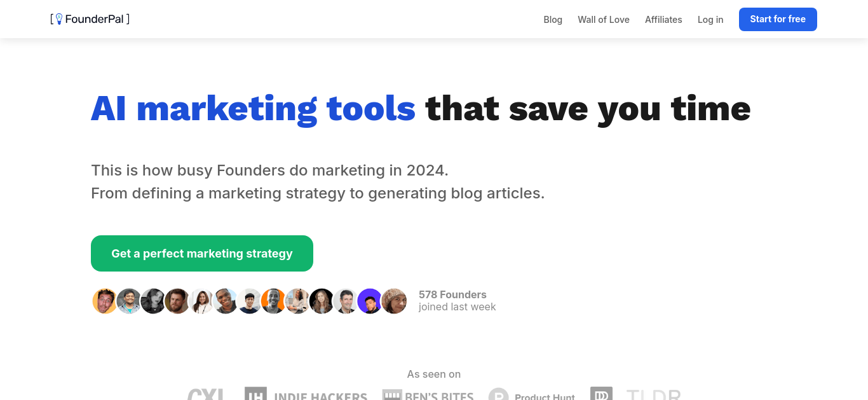Open the Wall of Love page
The height and width of the screenshot is (400, 868).
[604, 20]
